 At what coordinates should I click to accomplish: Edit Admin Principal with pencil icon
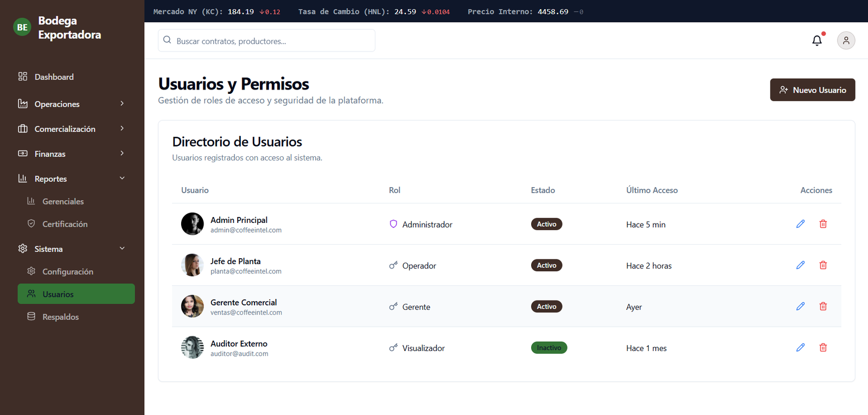(800, 224)
